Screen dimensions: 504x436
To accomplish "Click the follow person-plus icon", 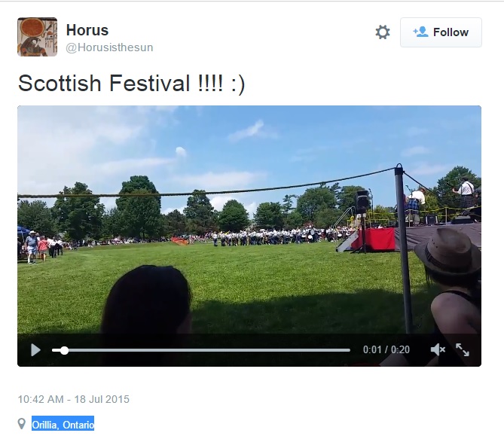I will [x=420, y=32].
